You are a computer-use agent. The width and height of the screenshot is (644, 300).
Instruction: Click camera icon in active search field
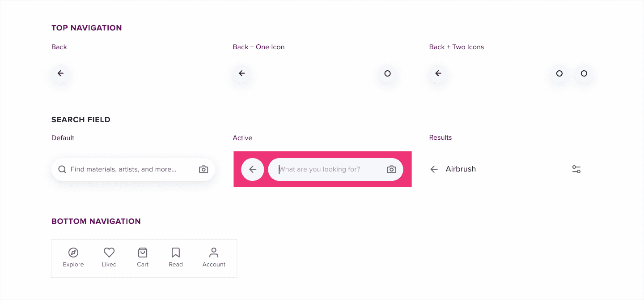[x=391, y=169]
